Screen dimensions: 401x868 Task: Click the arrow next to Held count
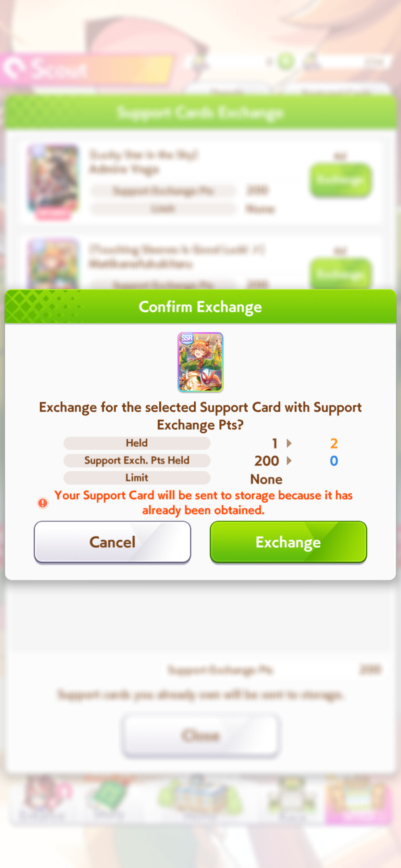tap(289, 443)
